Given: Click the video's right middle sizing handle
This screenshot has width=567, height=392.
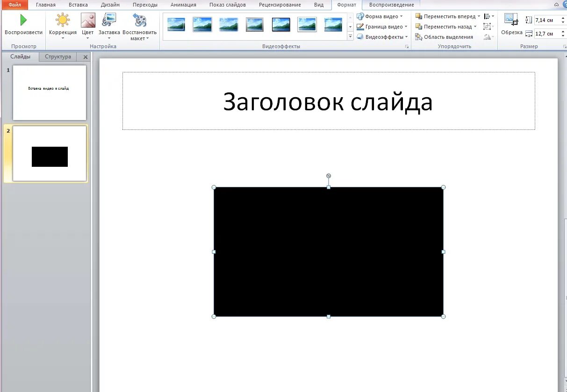Looking at the screenshot, I should pos(443,252).
